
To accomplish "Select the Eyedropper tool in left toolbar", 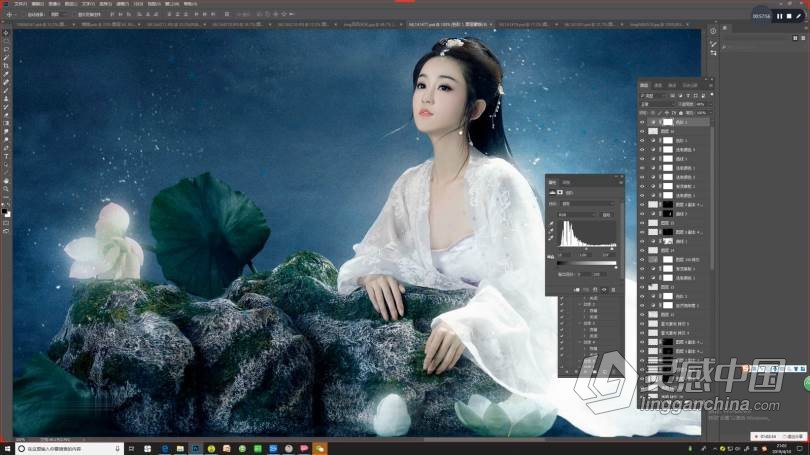I will (x=6, y=74).
